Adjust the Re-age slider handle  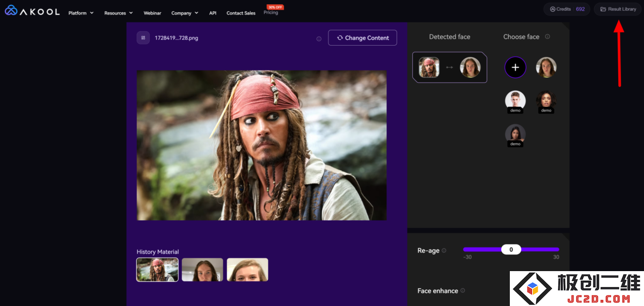pos(511,250)
